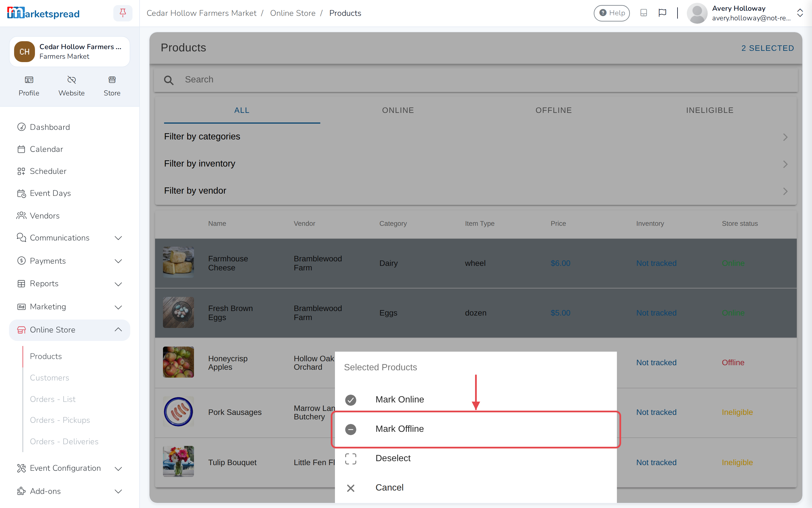
Task: Click the Farmhouse Cheese thumbnail
Action: click(178, 262)
